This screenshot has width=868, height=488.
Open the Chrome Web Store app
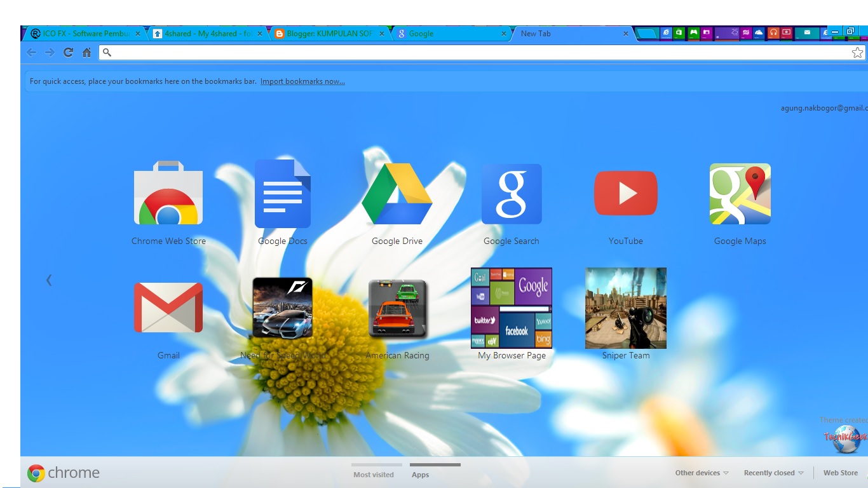pyautogui.click(x=168, y=193)
